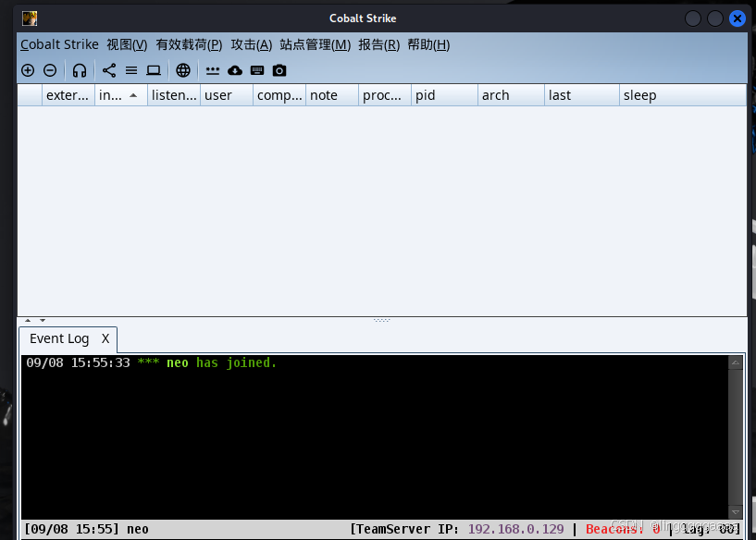Sort by listener column header
Screen dimensions: 756x540
(x=174, y=95)
